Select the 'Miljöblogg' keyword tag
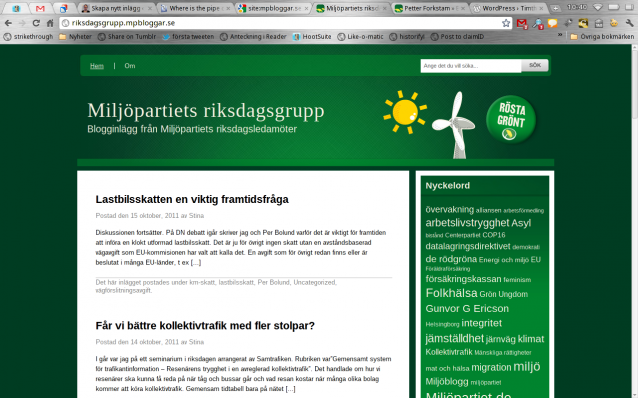 click(x=447, y=382)
